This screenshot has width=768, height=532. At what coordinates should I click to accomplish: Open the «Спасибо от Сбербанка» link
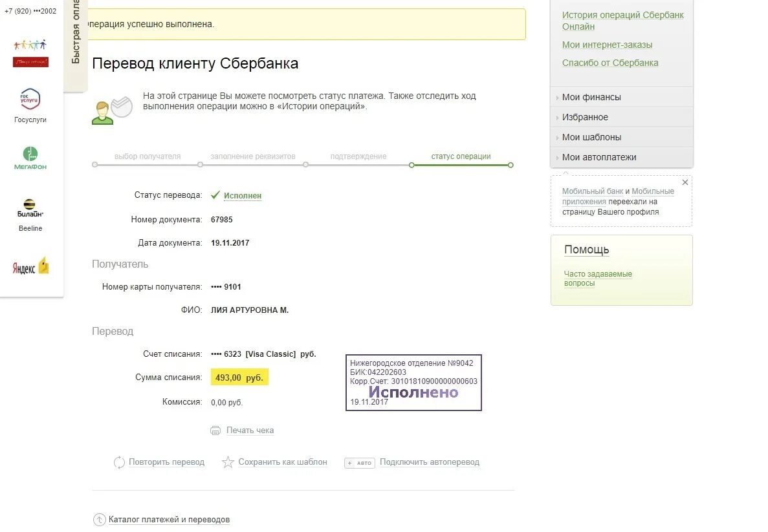610,63
